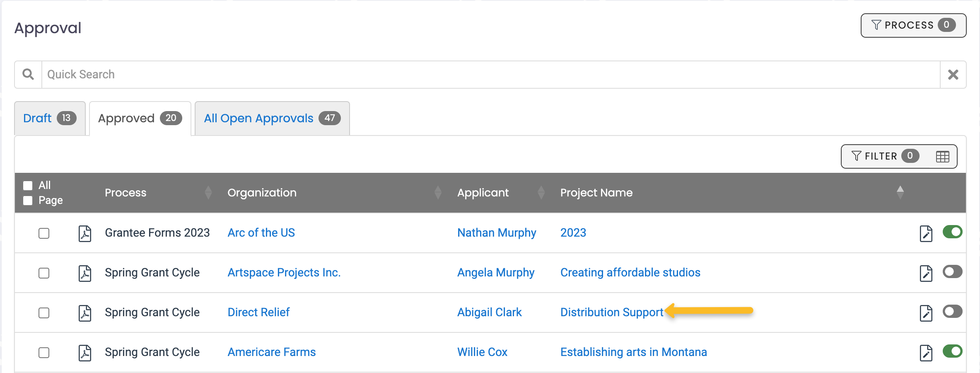The height and width of the screenshot is (373, 980).
Task: Click the magnifying glass search icon
Action: (x=28, y=74)
